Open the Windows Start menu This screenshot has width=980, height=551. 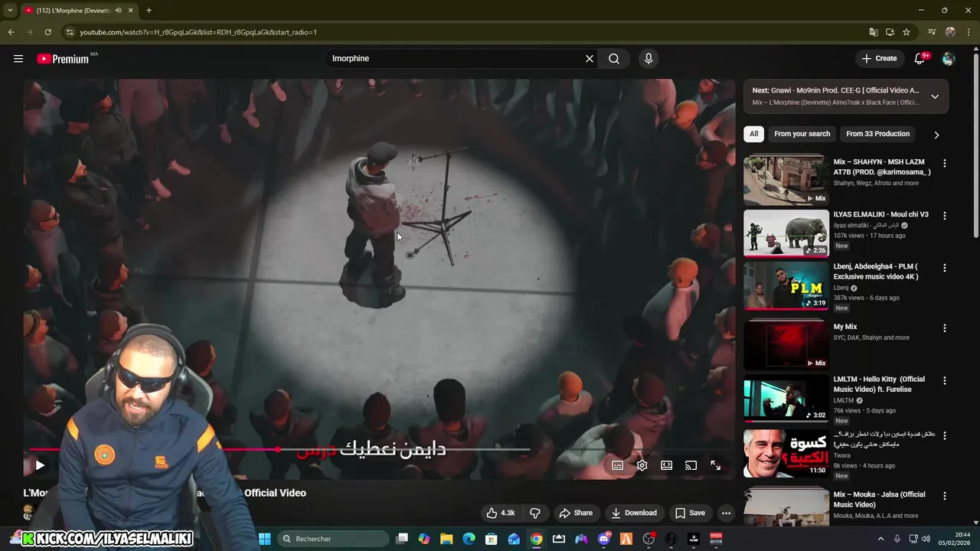[x=265, y=539]
